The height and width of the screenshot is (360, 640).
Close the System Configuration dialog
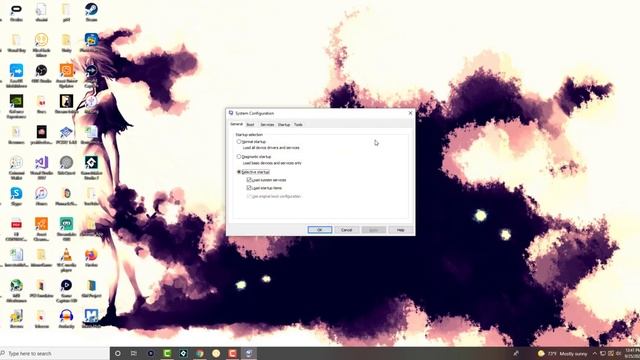pos(410,113)
